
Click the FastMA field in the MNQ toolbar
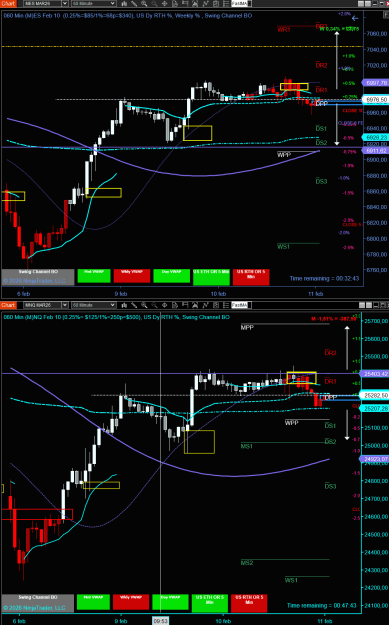point(241,305)
